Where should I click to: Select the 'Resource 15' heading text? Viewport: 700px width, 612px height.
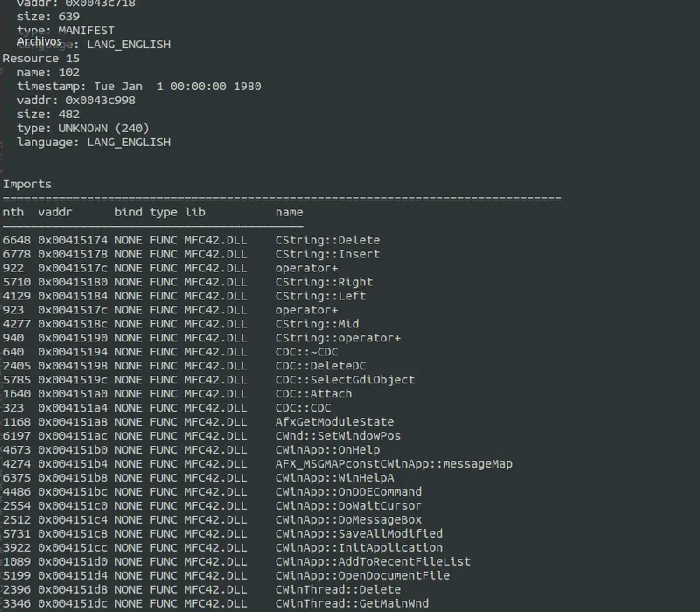(x=41, y=59)
